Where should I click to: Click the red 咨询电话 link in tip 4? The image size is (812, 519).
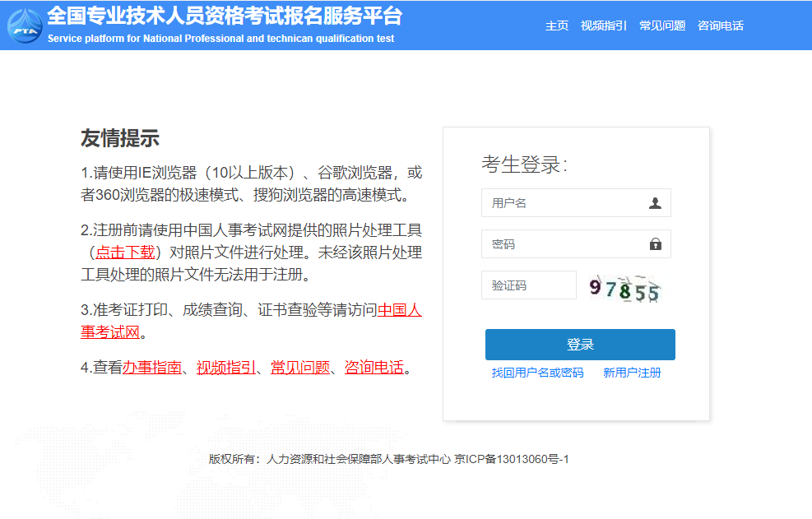point(374,368)
